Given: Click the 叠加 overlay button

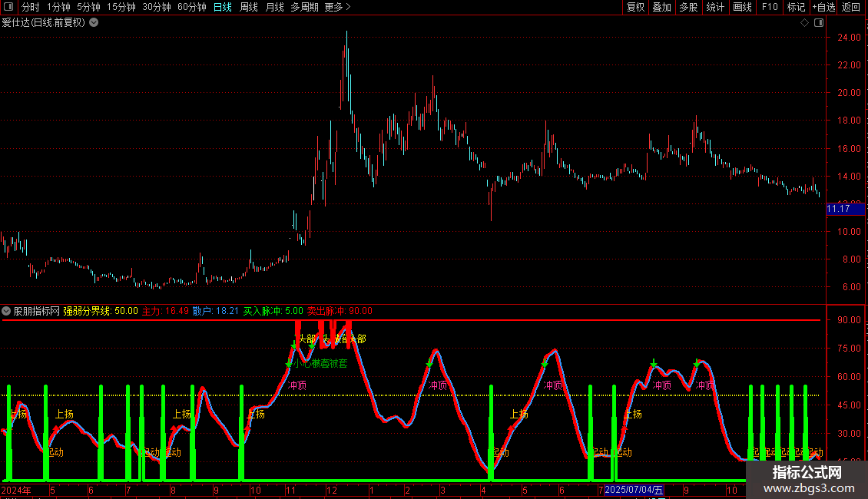Looking at the screenshot, I should tap(661, 7).
